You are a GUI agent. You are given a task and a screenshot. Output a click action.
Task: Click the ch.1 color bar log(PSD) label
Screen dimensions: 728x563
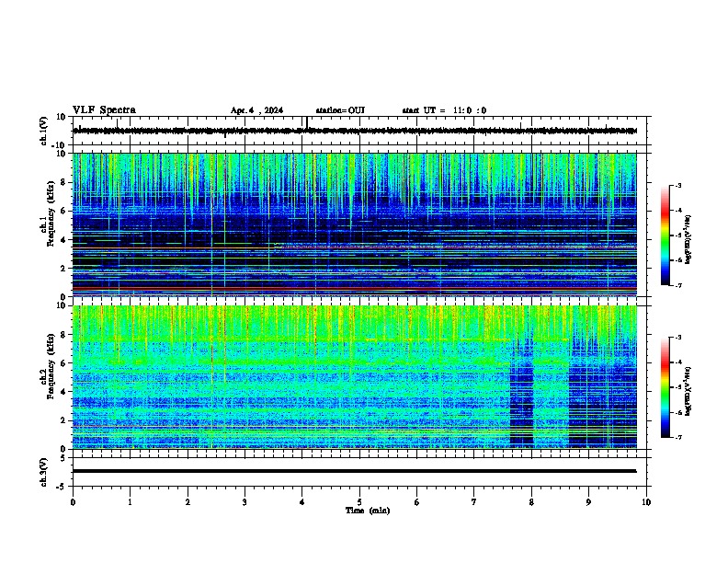(688, 239)
